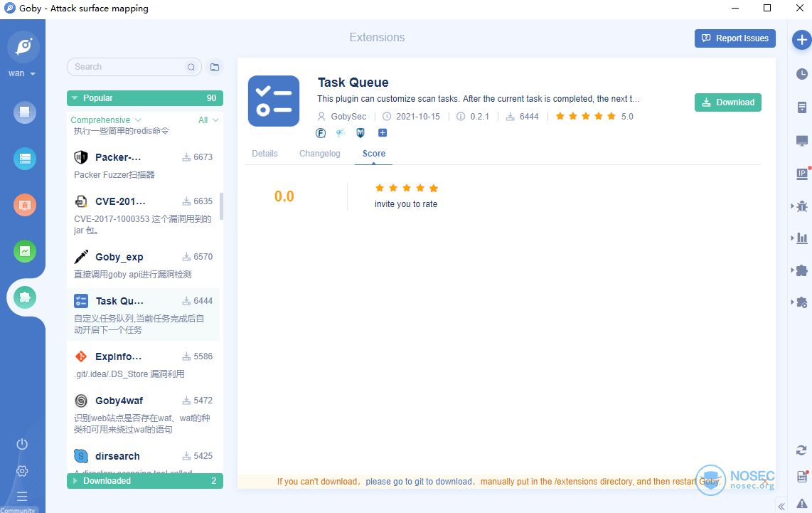Collapse the Popular section
Viewport: 812px width, 513px height.
145,98
